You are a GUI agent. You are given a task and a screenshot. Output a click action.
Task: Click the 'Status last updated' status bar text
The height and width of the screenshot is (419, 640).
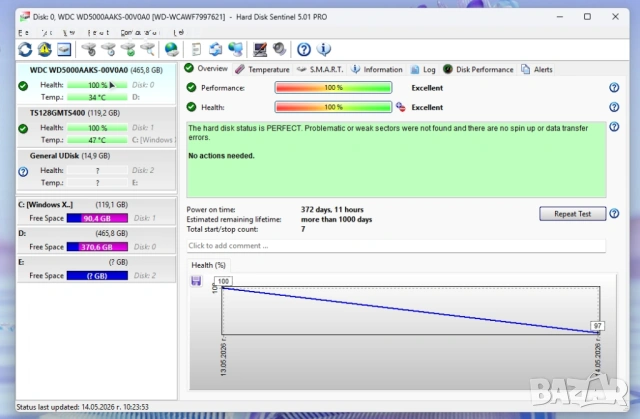click(82, 407)
